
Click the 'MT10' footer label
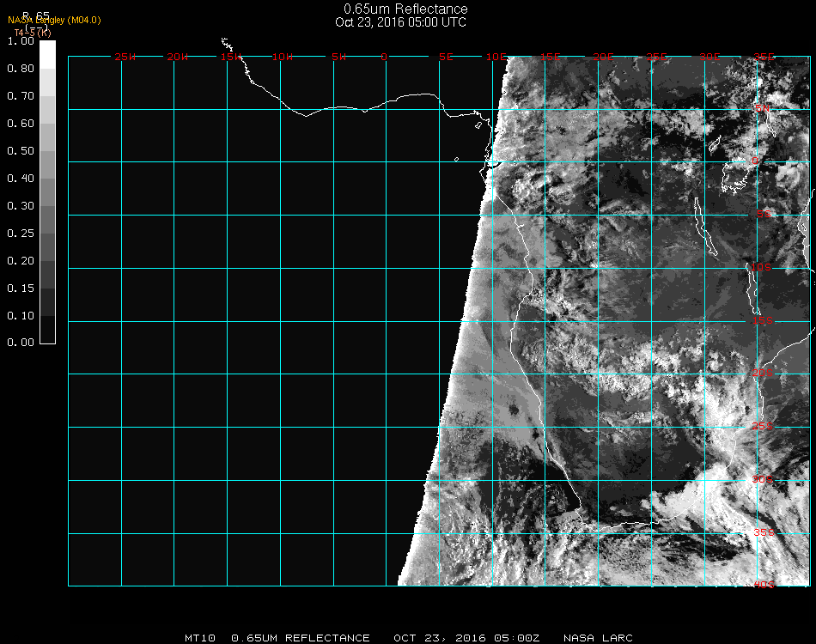(x=200, y=638)
